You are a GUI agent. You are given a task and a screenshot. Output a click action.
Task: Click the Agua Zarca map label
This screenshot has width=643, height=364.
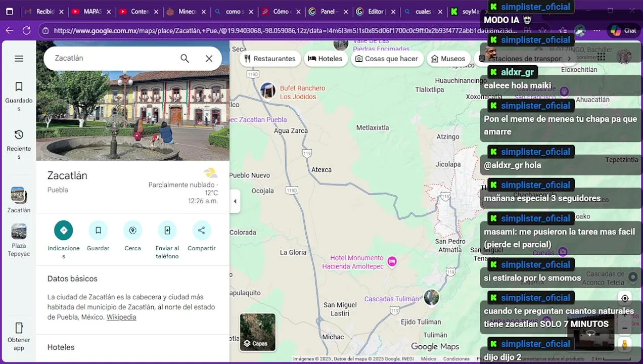pyautogui.click(x=291, y=131)
